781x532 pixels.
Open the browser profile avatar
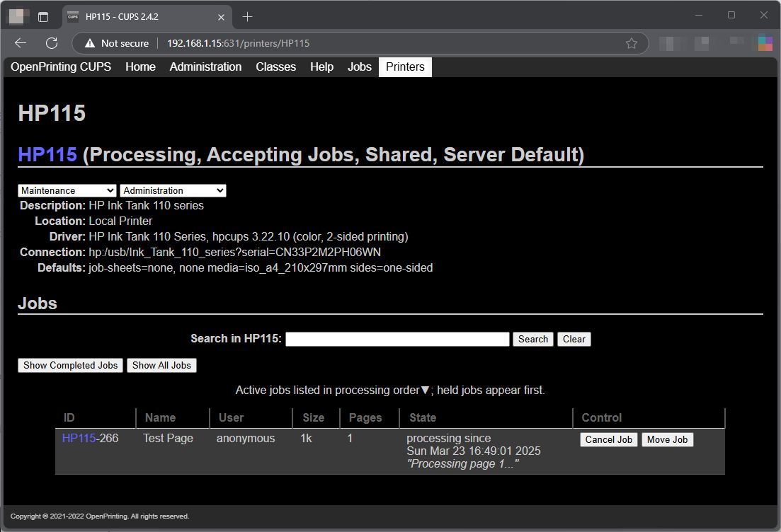(x=16, y=16)
